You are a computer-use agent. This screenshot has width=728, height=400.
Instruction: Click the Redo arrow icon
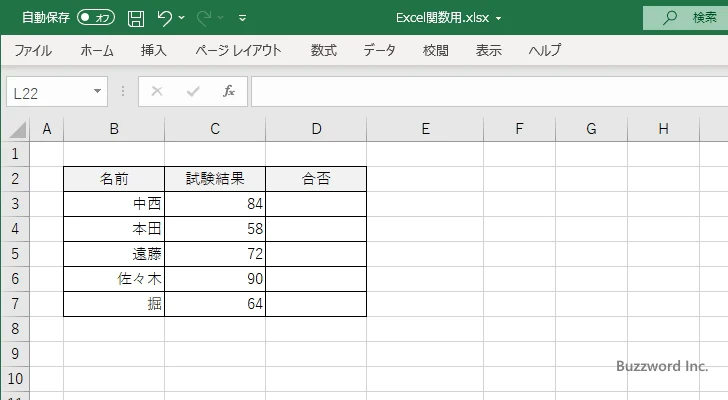(204, 18)
